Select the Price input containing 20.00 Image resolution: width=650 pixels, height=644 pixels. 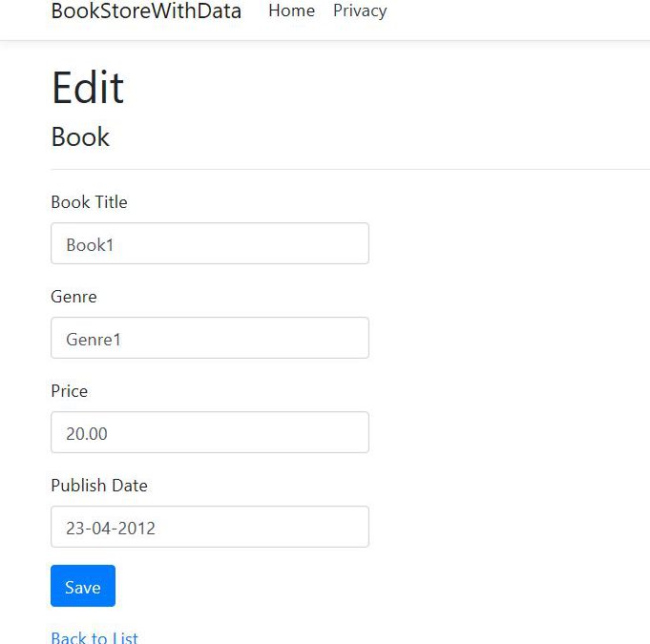click(x=209, y=433)
